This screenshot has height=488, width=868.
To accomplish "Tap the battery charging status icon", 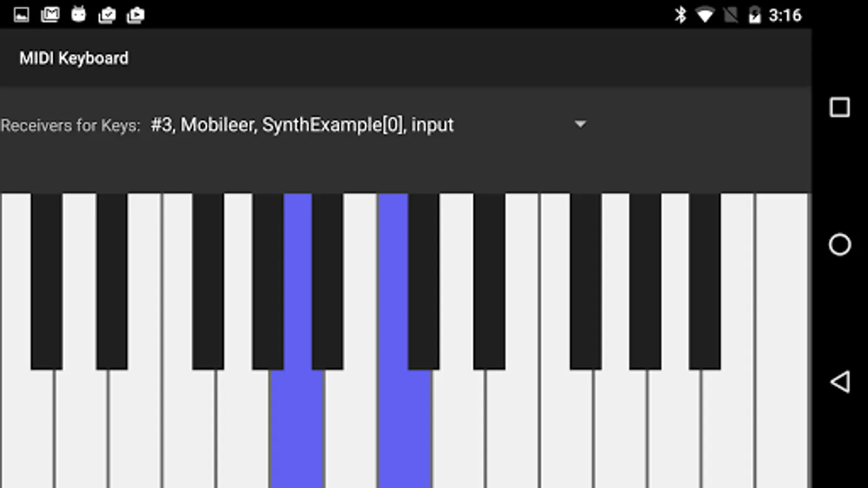I will click(755, 15).
